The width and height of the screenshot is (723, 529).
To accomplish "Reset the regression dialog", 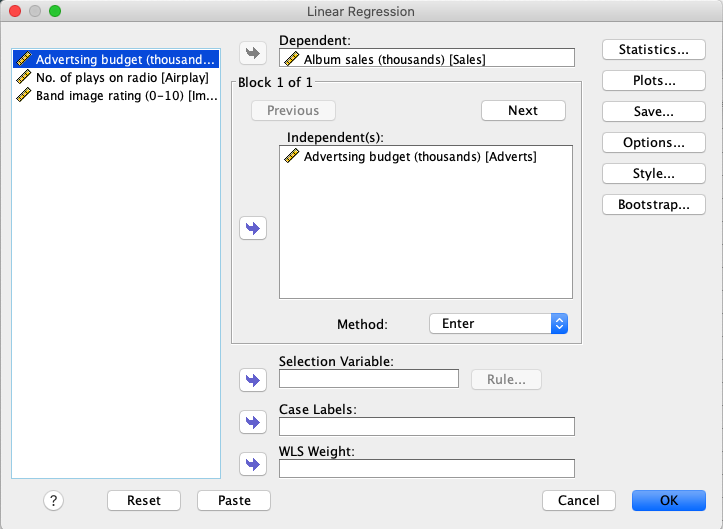I will (x=144, y=500).
